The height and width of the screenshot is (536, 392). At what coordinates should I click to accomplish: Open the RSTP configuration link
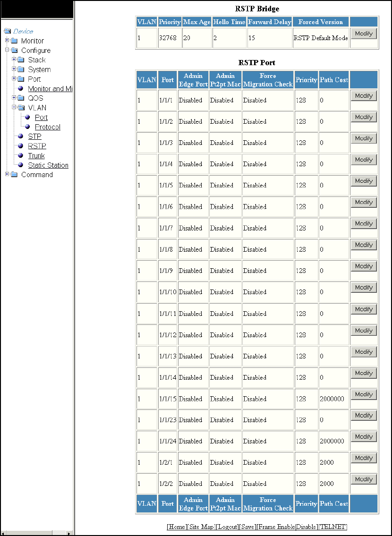[37, 146]
